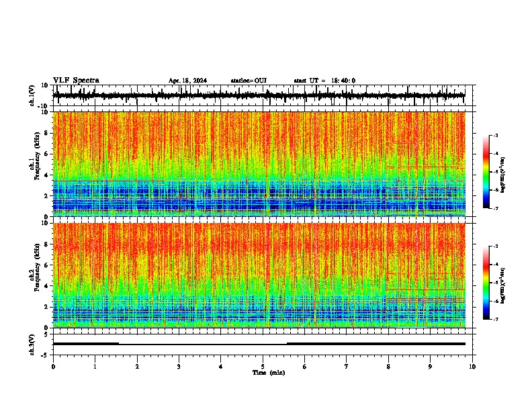Click the "start UT = 18:40:0" header text

(x=324, y=81)
